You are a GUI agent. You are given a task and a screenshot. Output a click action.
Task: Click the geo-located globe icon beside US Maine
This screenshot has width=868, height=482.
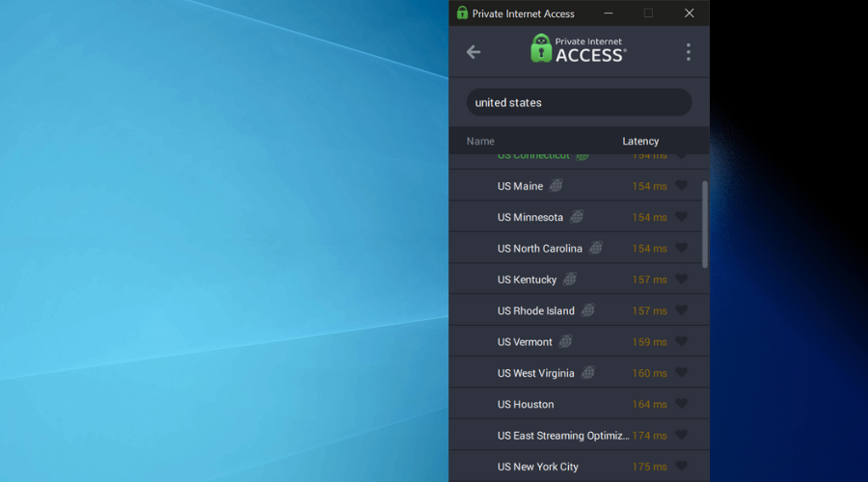point(556,186)
